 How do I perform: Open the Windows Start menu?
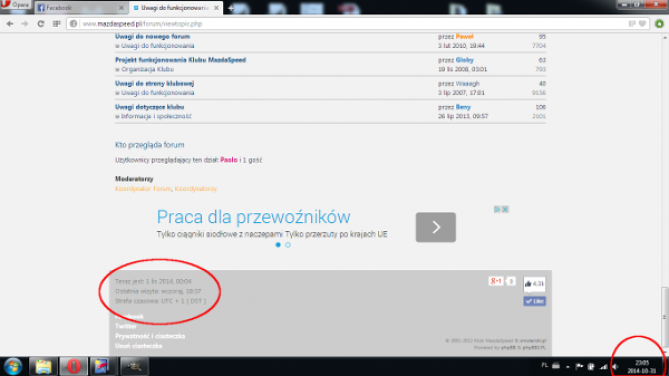point(13,367)
